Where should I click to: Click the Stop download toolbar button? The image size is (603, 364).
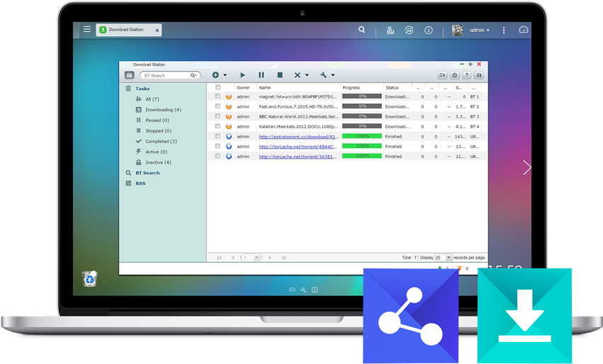coord(280,75)
